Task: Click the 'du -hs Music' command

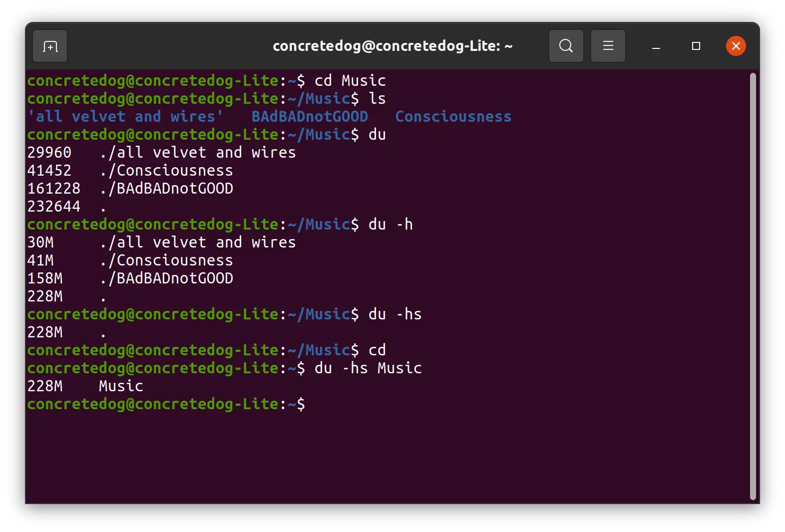Action: pos(368,368)
